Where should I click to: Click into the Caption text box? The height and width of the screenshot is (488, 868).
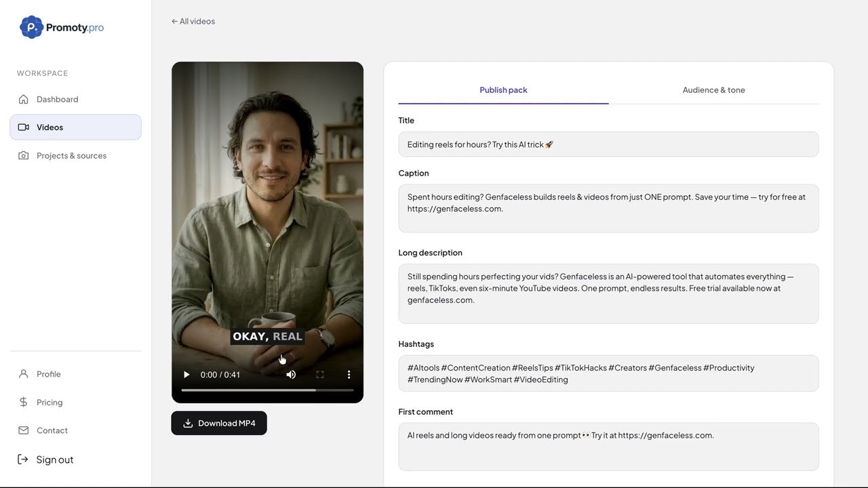pos(608,208)
